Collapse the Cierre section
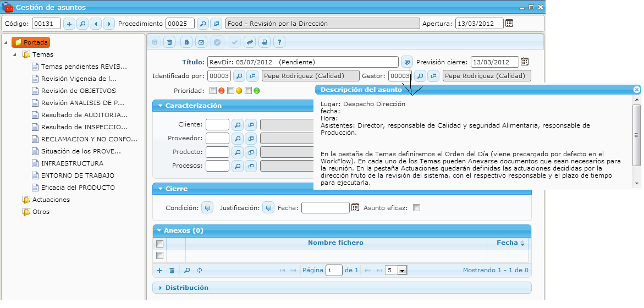The image size is (644, 308). pyautogui.click(x=160, y=189)
